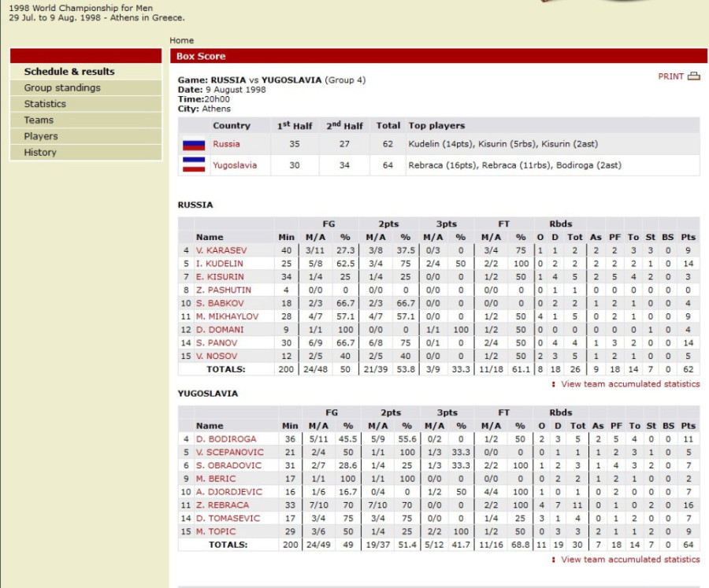This screenshot has width=709, height=588.
Task: Click the PRINT text link
Action: pyautogui.click(x=670, y=76)
